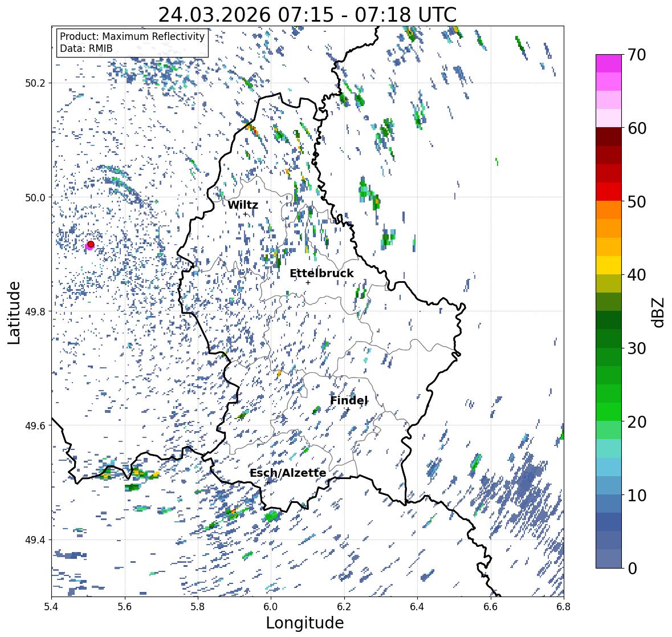Click the 49.8 latitude tick label
Viewport: 672px width, 637px height.
click(35, 311)
